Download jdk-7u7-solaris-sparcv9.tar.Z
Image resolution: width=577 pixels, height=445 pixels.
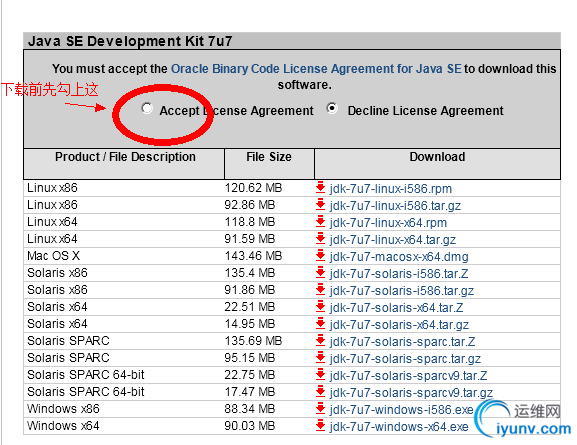click(x=408, y=375)
